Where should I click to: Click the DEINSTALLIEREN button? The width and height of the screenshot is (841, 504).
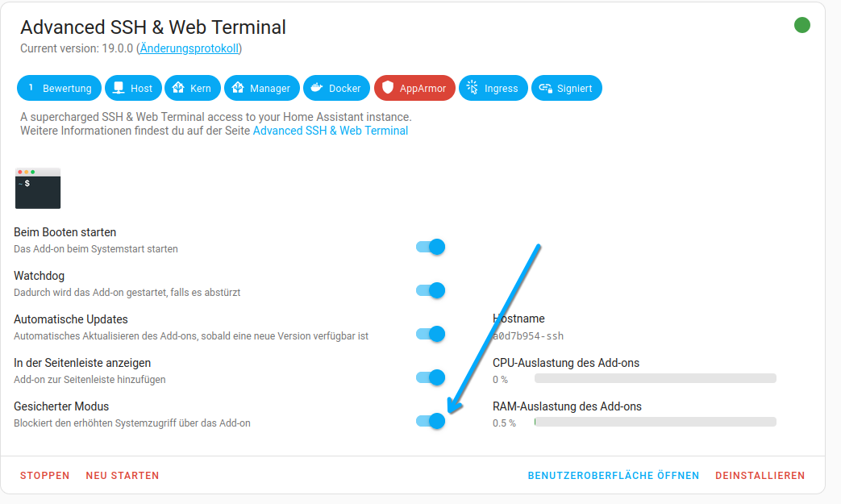click(x=760, y=476)
